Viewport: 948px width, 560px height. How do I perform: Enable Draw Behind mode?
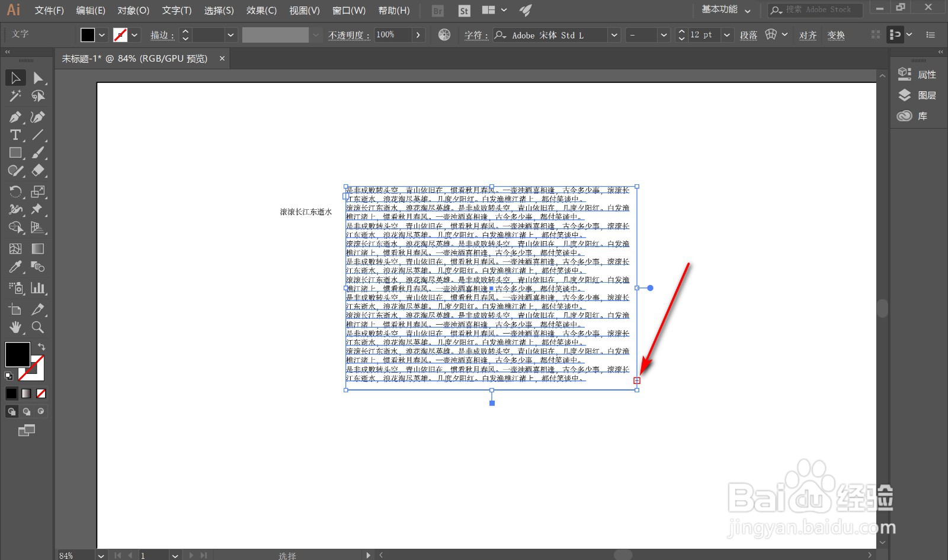27,411
